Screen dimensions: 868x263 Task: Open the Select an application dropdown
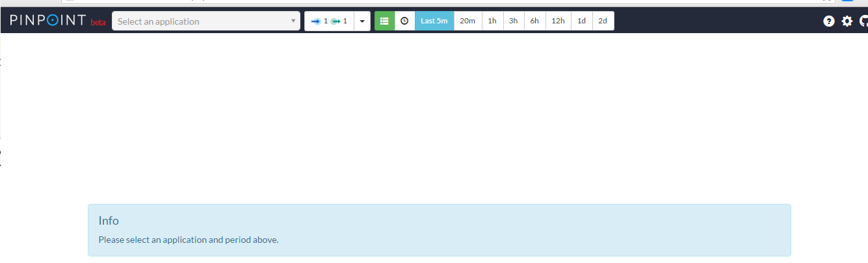tap(206, 21)
